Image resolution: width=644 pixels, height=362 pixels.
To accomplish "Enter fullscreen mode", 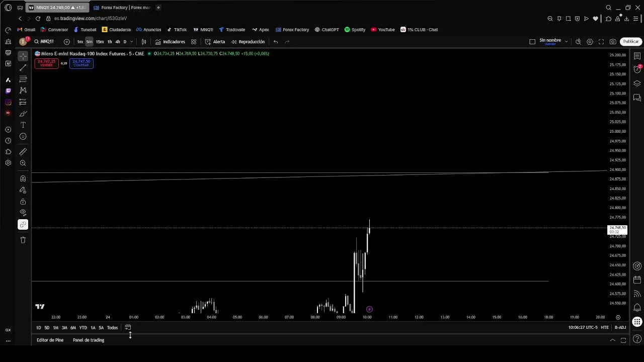I will (601, 42).
